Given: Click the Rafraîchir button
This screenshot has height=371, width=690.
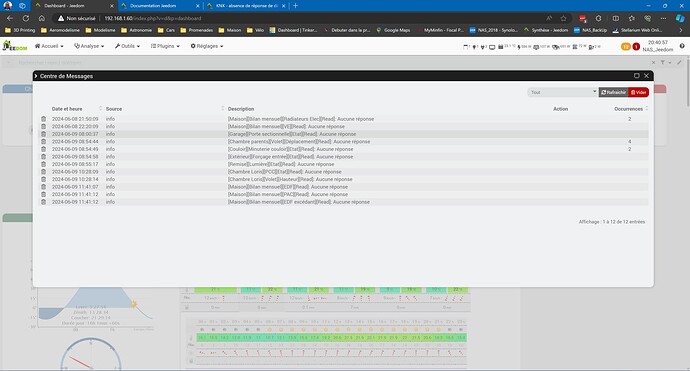Looking at the screenshot, I should 613,92.
